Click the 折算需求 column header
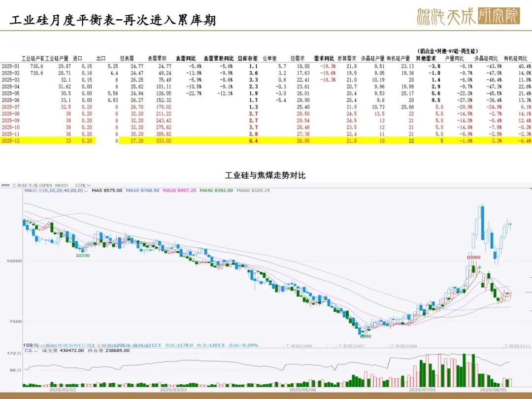This screenshot has width=532, height=399. coord(347,58)
